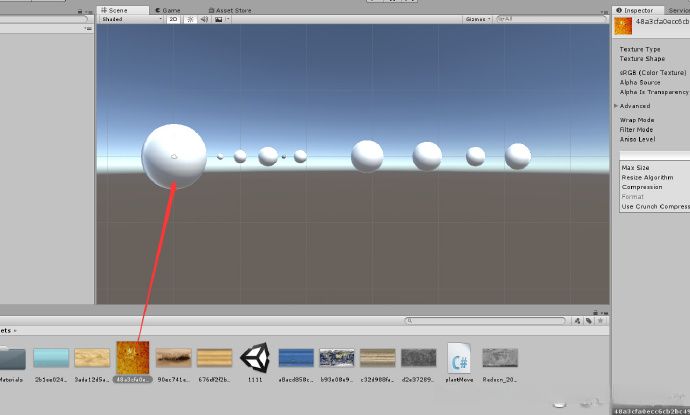This screenshot has width=690, height=415.
Task: Select the 3ada12d5 wood texture
Action: pos(92,363)
